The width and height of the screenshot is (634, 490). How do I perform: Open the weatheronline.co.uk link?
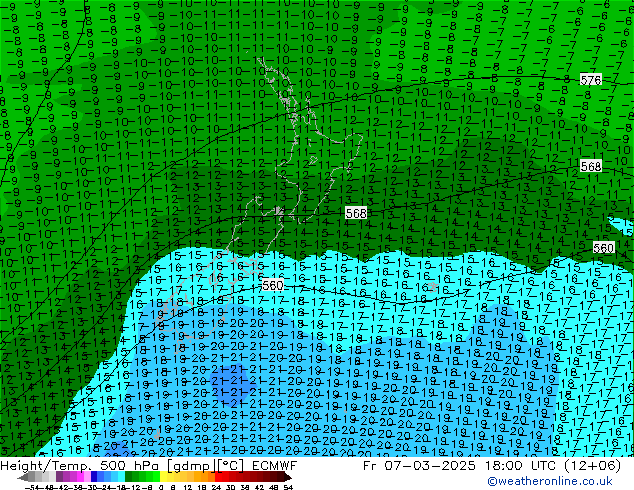click(550, 481)
